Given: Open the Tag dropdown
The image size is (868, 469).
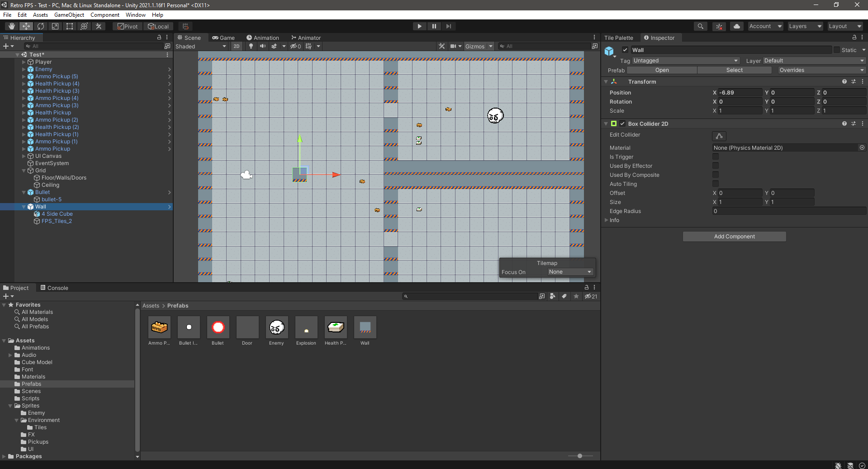Looking at the screenshot, I should point(686,61).
